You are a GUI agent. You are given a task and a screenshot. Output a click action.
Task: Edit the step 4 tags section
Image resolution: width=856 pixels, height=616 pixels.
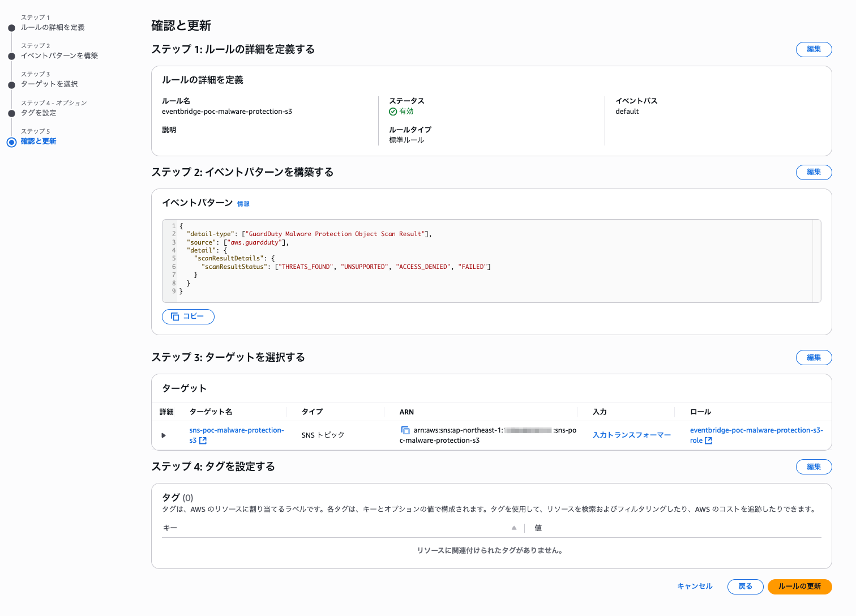point(814,467)
